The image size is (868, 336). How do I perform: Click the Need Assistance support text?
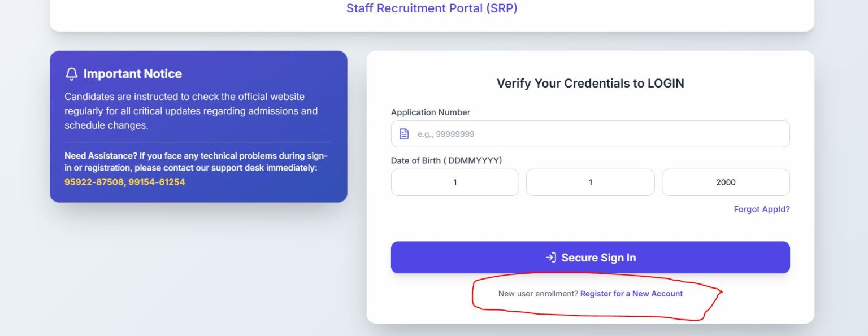pyautogui.click(x=196, y=162)
